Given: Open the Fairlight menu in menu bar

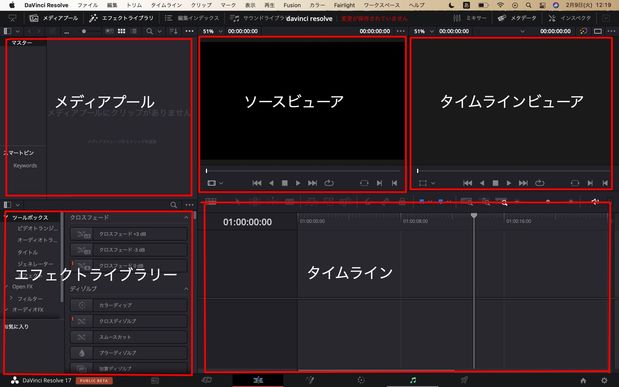Looking at the screenshot, I should tap(344, 5).
